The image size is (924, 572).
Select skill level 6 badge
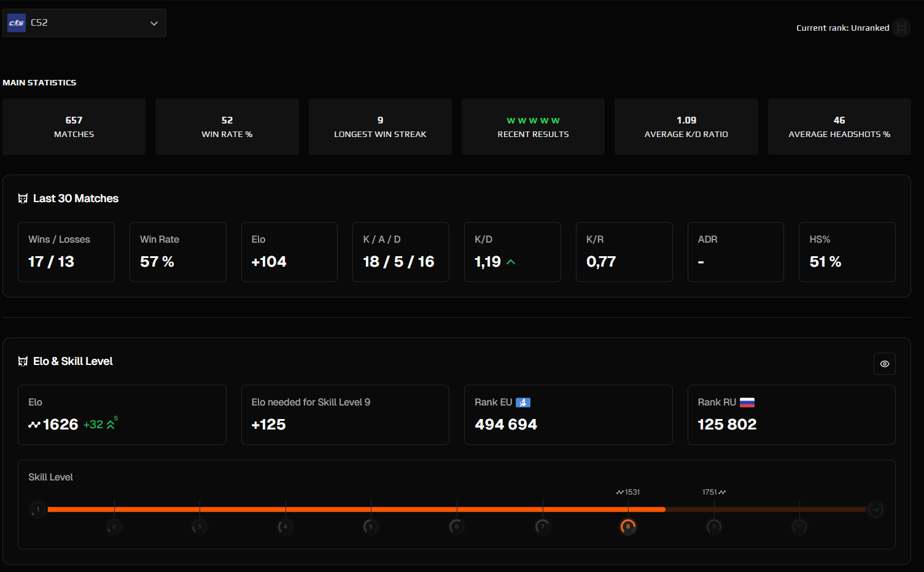pyautogui.click(x=457, y=527)
